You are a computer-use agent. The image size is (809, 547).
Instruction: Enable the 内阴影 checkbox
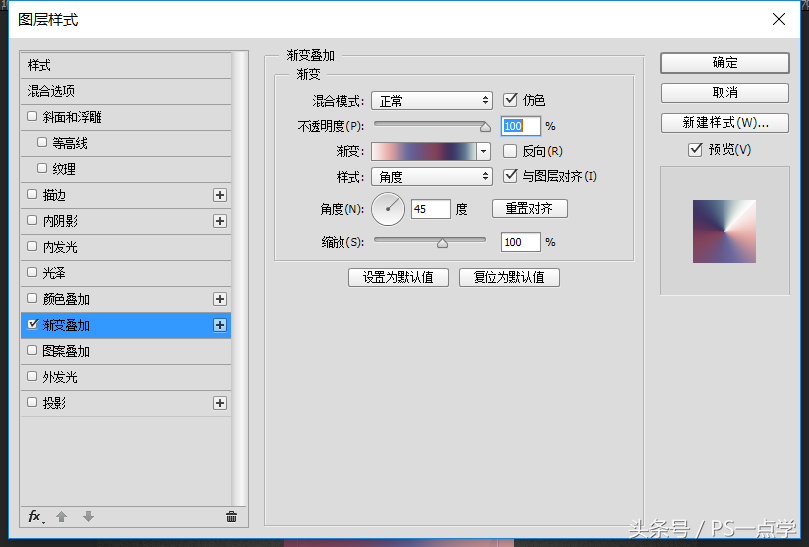[32, 220]
